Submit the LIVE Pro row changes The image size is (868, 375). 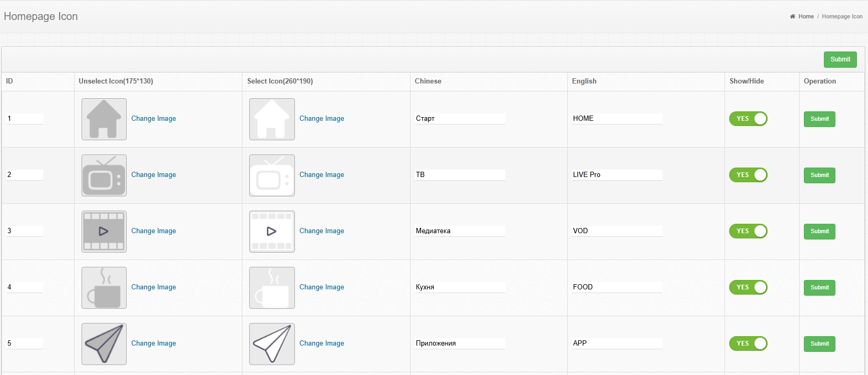tap(819, 175)
